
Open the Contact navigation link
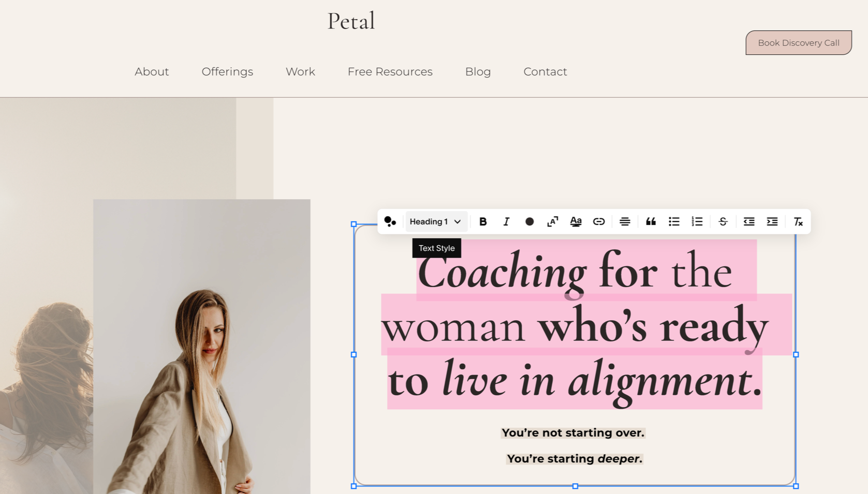[545, 72]
